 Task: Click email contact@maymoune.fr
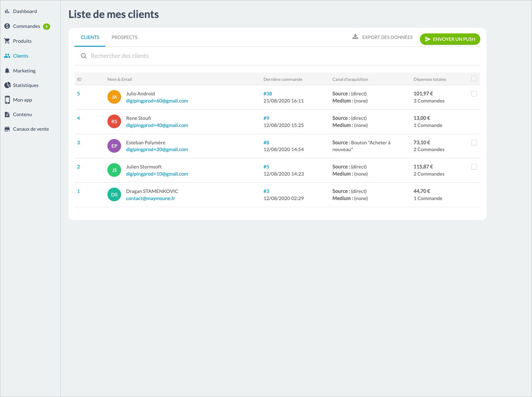[x=151, y=198]
